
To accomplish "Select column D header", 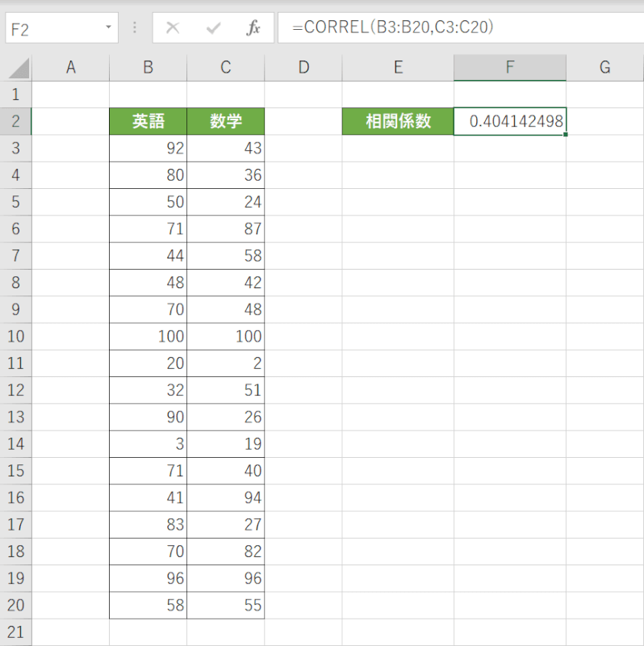I will click(303, 68).
